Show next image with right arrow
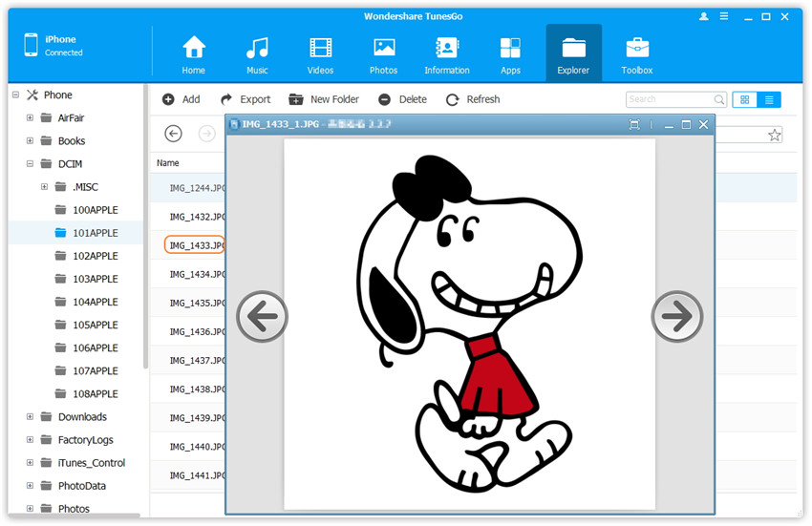Screen dimensions: 812x526 point(676,316)
